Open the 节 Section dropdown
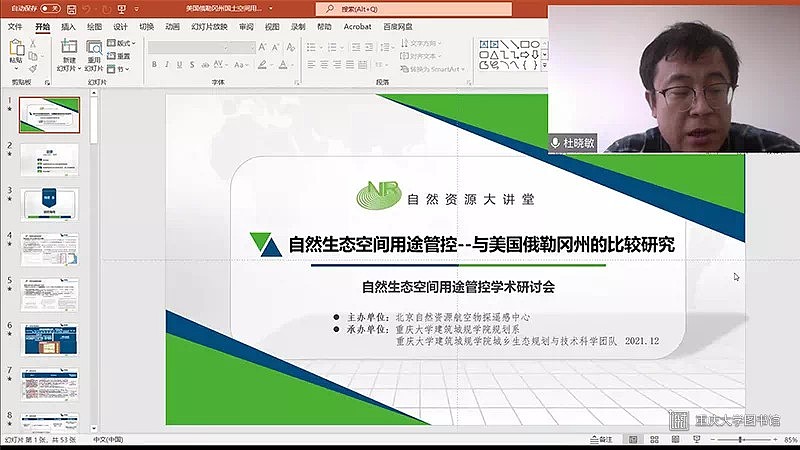Screen dimensions: 800x450 [x=118, y=69]
